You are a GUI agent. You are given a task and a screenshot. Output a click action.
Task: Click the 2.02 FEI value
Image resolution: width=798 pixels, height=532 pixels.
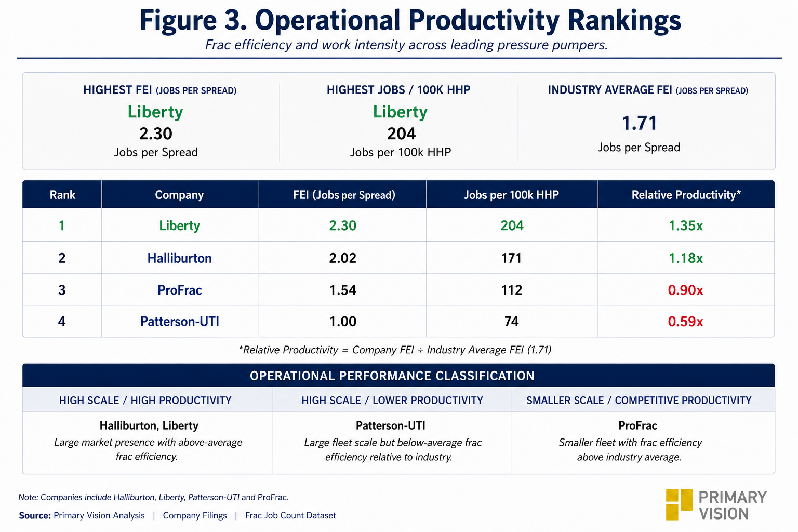(343, 258)
